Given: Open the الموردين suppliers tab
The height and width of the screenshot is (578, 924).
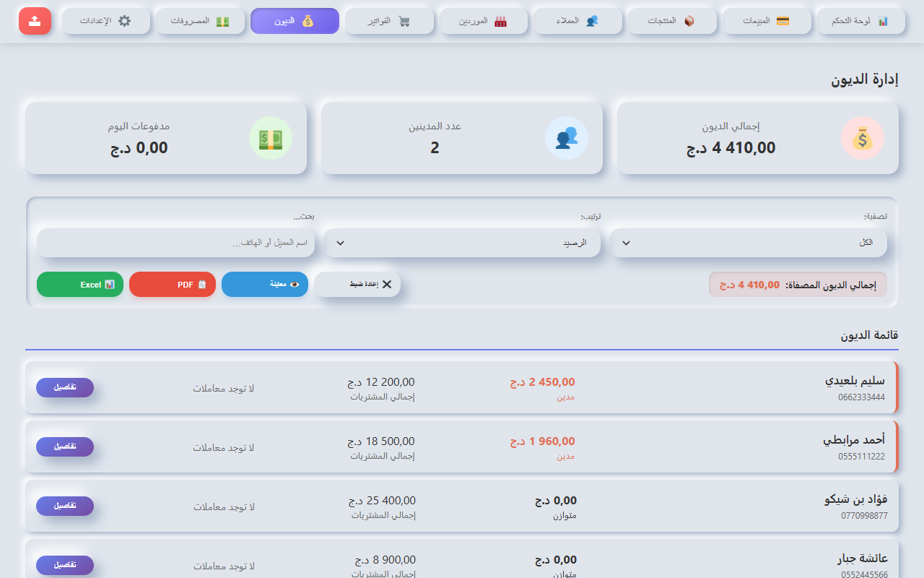Looking at the screenshot, I should coord(484,21).
